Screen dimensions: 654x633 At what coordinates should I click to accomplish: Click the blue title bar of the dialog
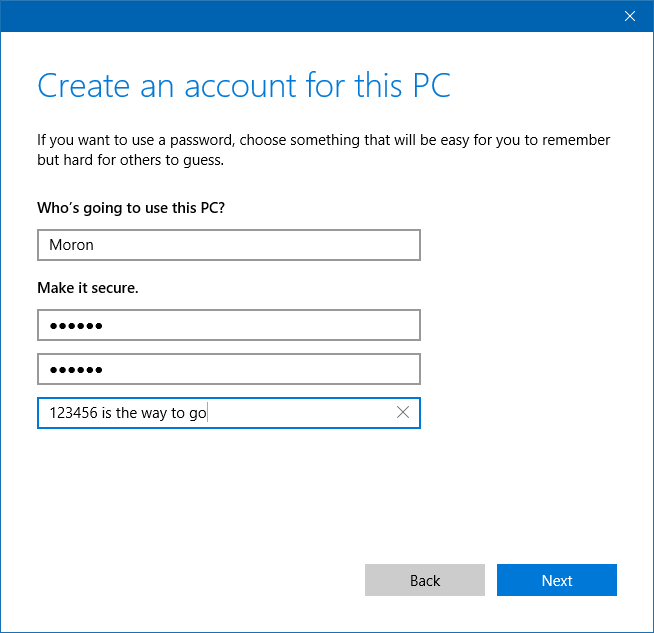coord(300,16)
